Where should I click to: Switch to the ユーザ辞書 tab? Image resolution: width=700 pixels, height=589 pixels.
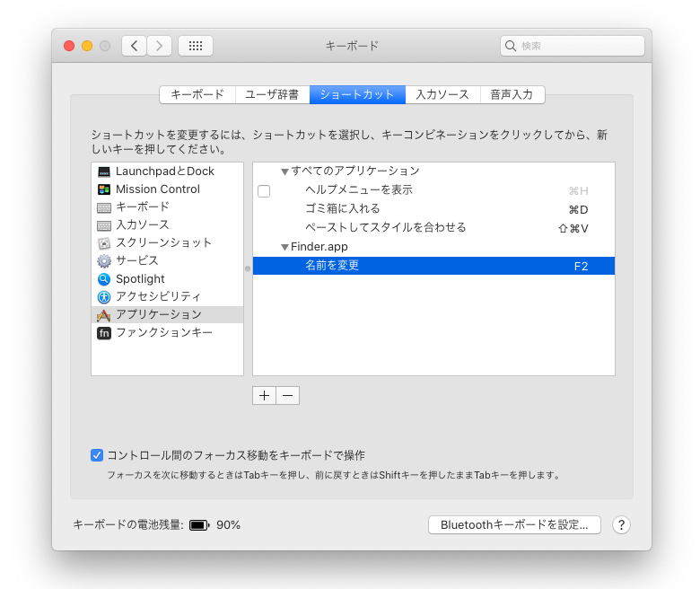coord(272,94)
